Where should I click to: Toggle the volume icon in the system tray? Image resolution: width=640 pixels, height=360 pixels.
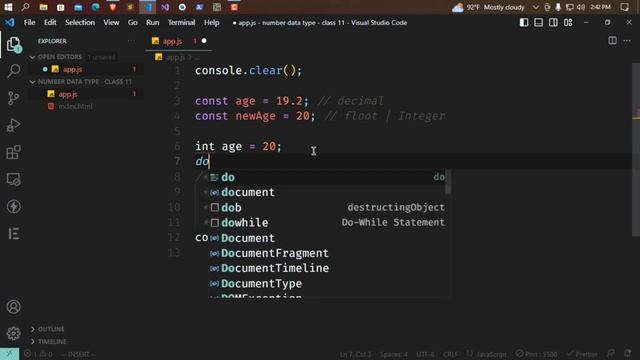pyautogui.click(x=581, y=7)
